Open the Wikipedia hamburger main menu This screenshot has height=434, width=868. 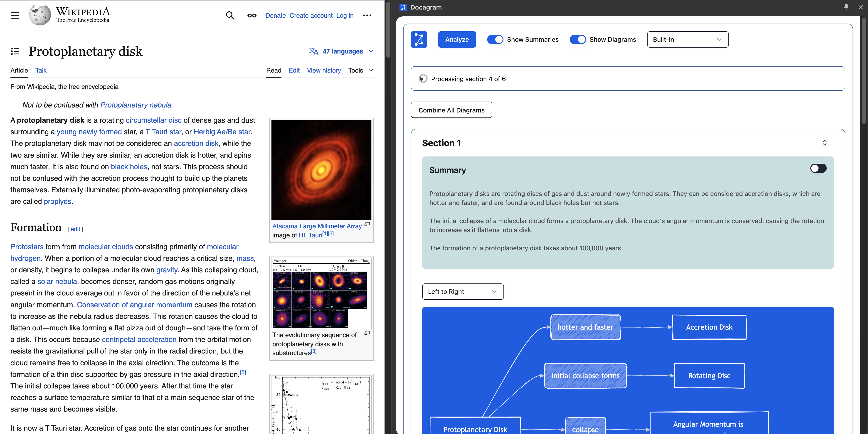[15, 15]
